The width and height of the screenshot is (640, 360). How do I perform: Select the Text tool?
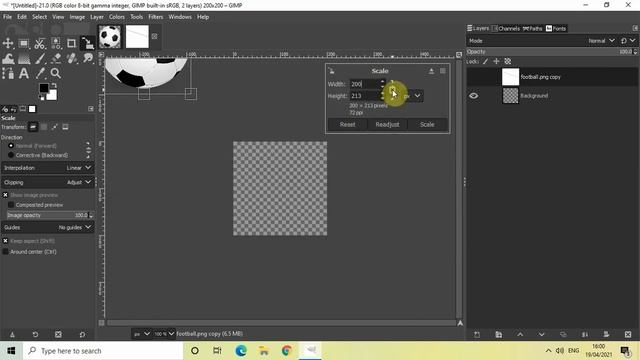(24, 73)
